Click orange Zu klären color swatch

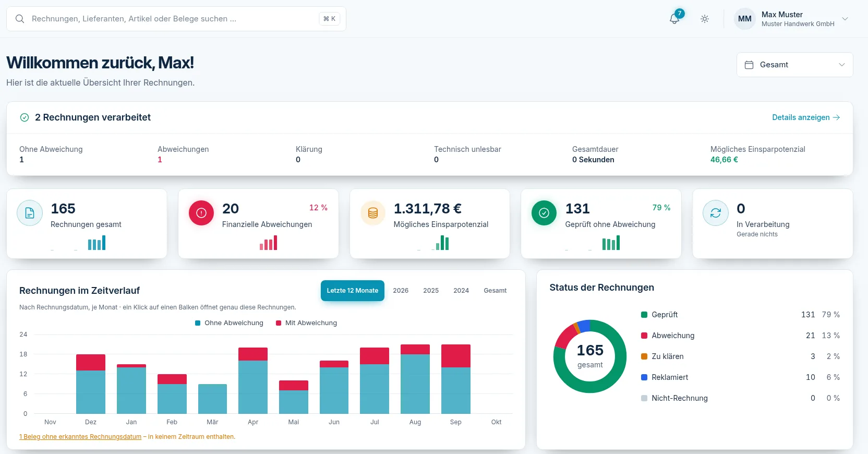[644, 356]
